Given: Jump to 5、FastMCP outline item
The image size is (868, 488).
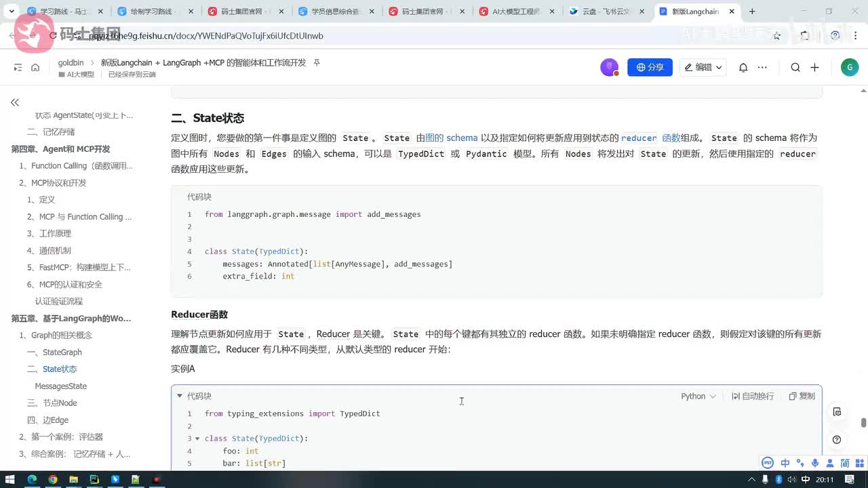Looking at the screenshot, I should point(79,268).
